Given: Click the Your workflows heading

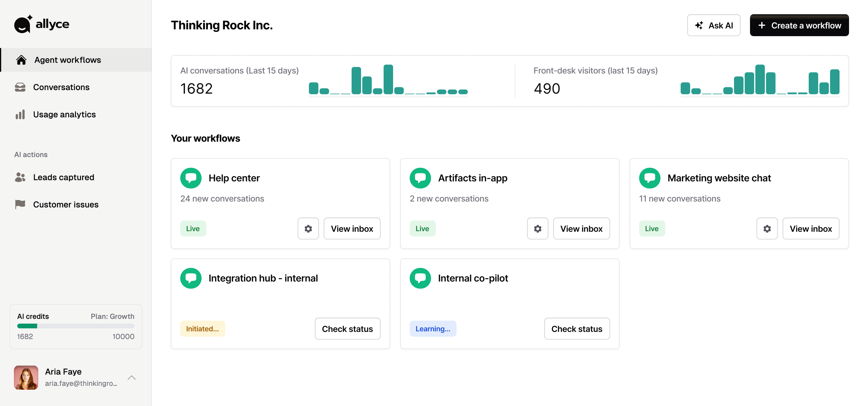Looking at the screenshot, I should [x=205, y=138].
